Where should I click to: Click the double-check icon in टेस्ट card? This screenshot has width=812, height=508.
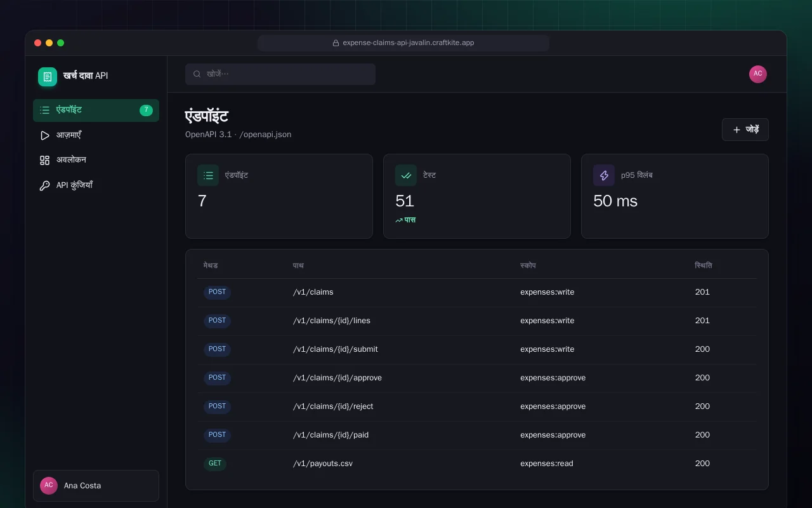click(406, 176)
